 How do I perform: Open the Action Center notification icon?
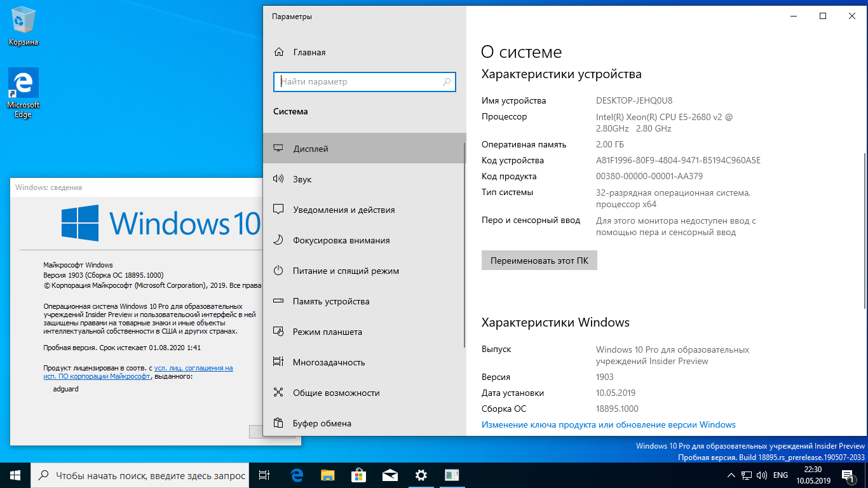pyautogui.click(x=848, y=475)
